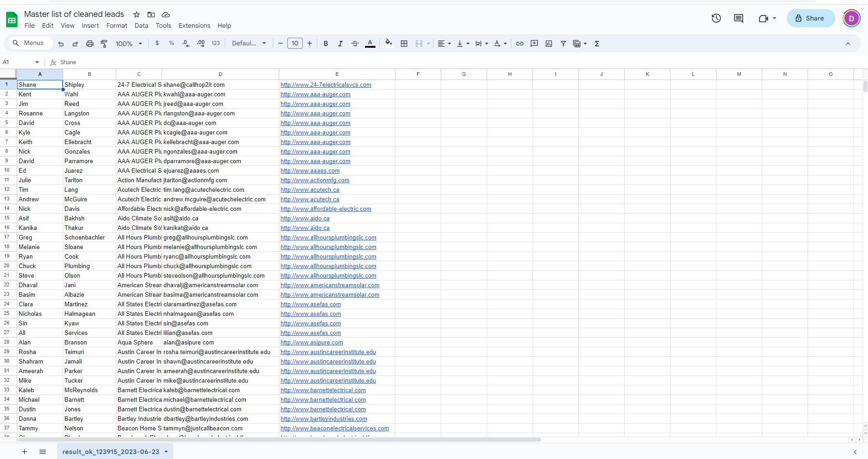Open the Edit menu
Image resolution: width=868 pixels, height=459 pixels.
coord(48,25)
